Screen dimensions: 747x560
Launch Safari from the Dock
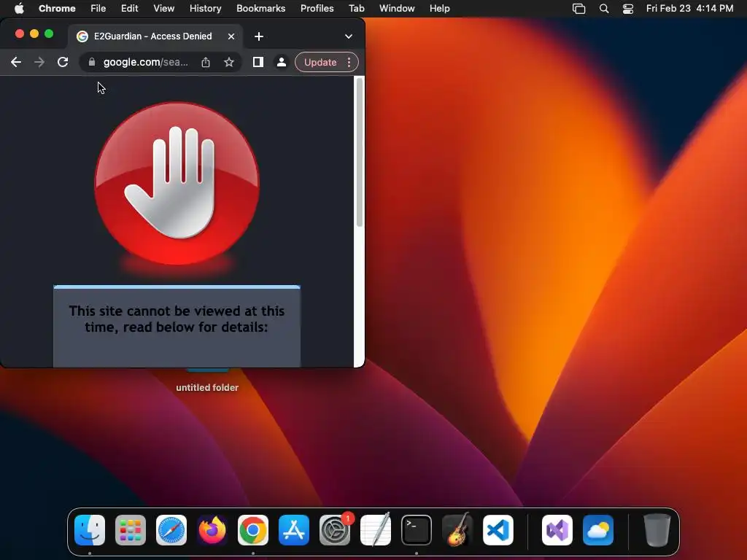coord(171,530)
